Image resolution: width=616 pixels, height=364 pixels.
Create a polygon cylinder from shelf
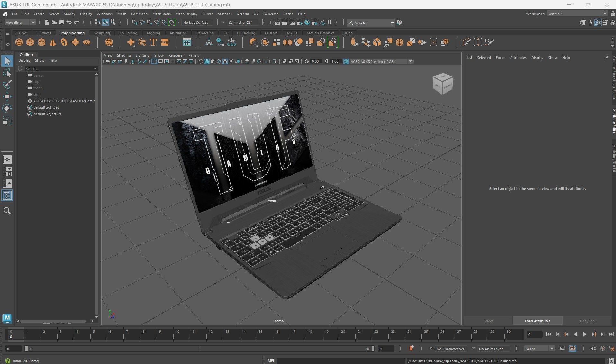[41, 42]
